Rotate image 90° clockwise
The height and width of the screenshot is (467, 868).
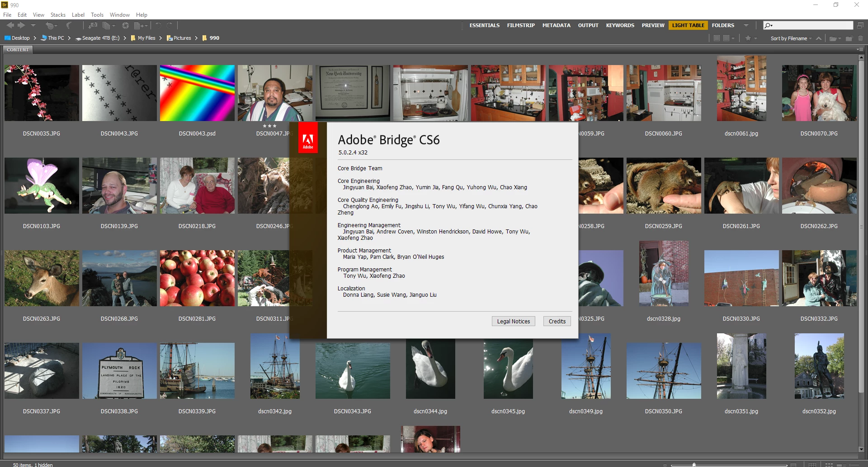[169, 26]
